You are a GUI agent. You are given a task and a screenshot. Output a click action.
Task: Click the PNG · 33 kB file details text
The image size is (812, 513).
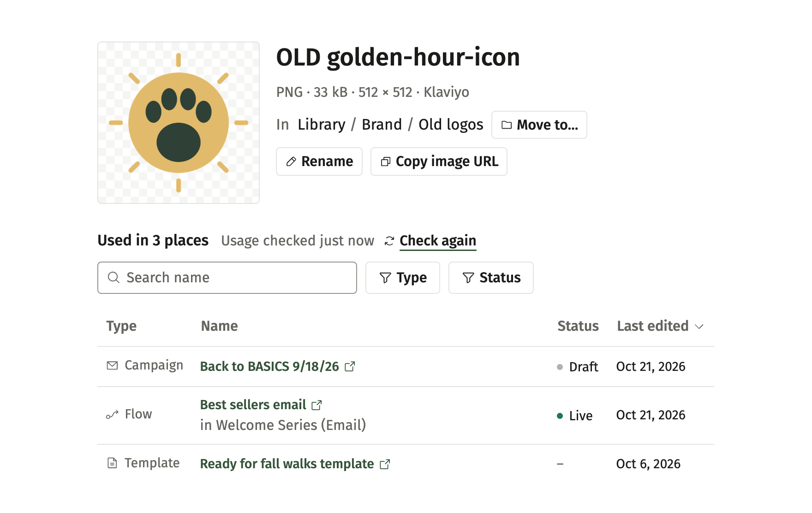[x=372, y=92]
